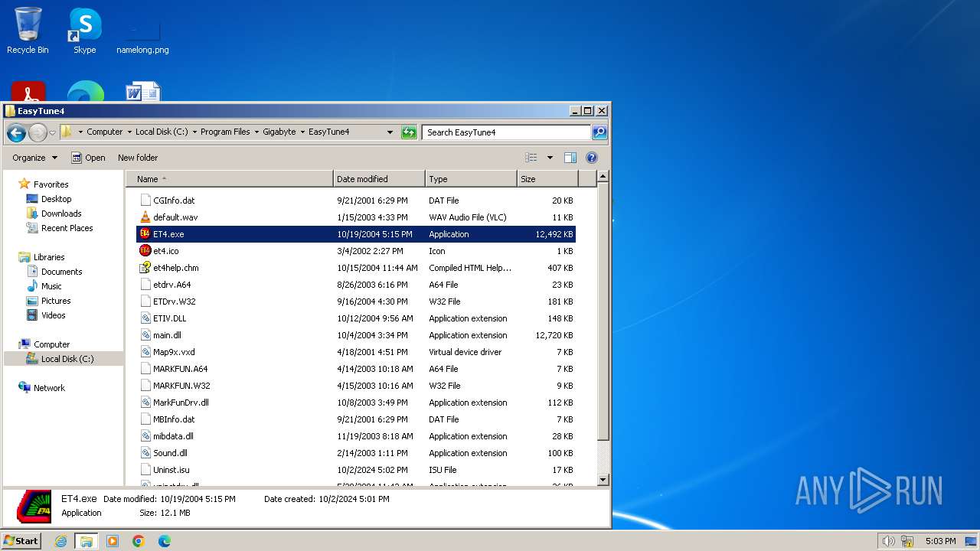Expand the Local Disk (C:) breadcrumb arrow
Screen dimensions: 980x551
click(x=194, y=132)
